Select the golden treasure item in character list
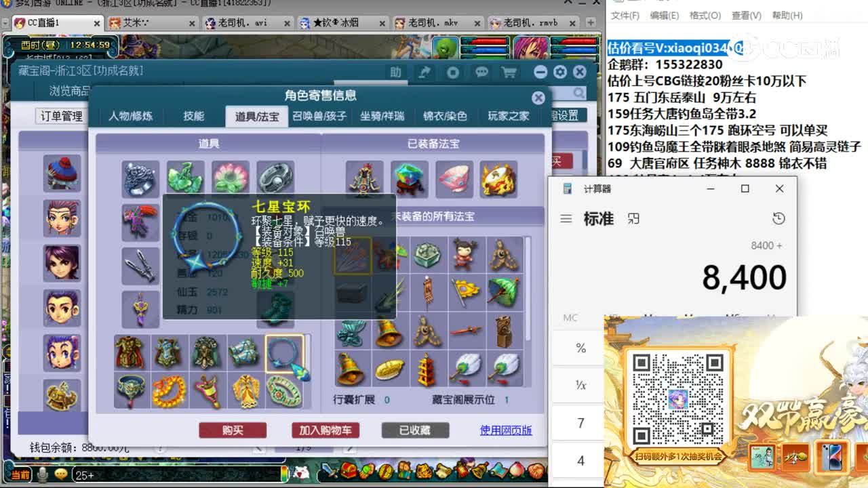 [62, 396]
